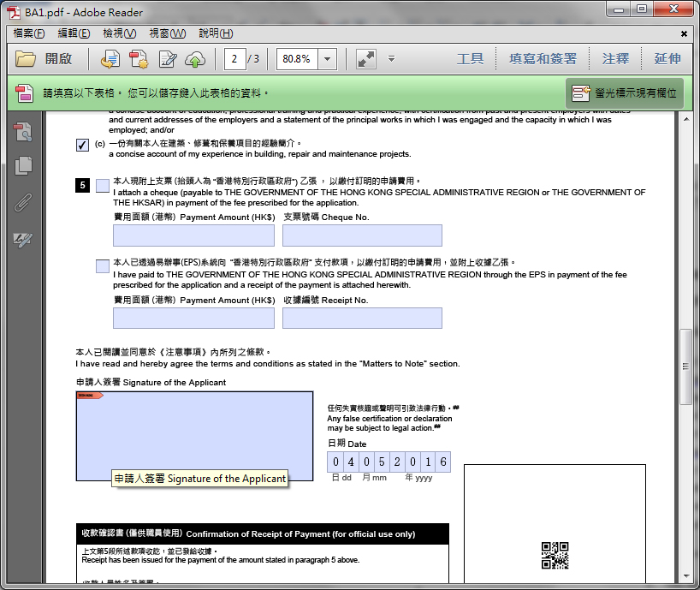This screenshot has height=590, width=700.
Task: Expand the toolbar customize arrow
Action: point(391,59)
